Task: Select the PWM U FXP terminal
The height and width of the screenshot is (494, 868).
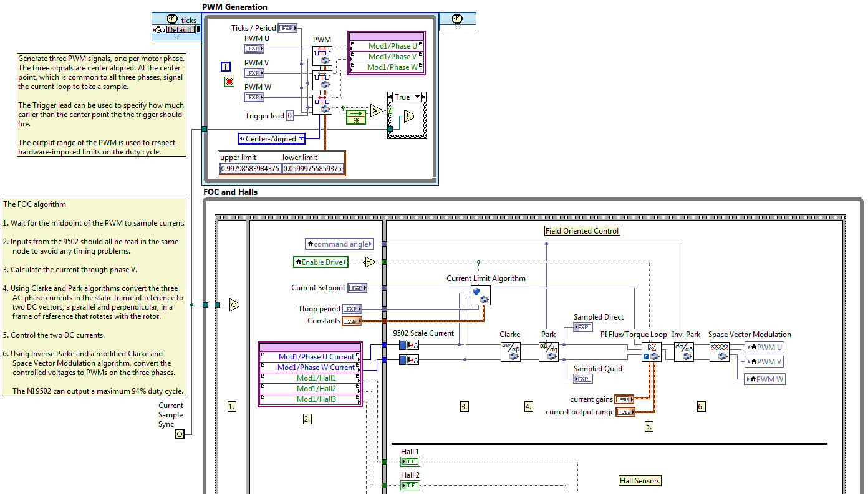Action: 254,49
